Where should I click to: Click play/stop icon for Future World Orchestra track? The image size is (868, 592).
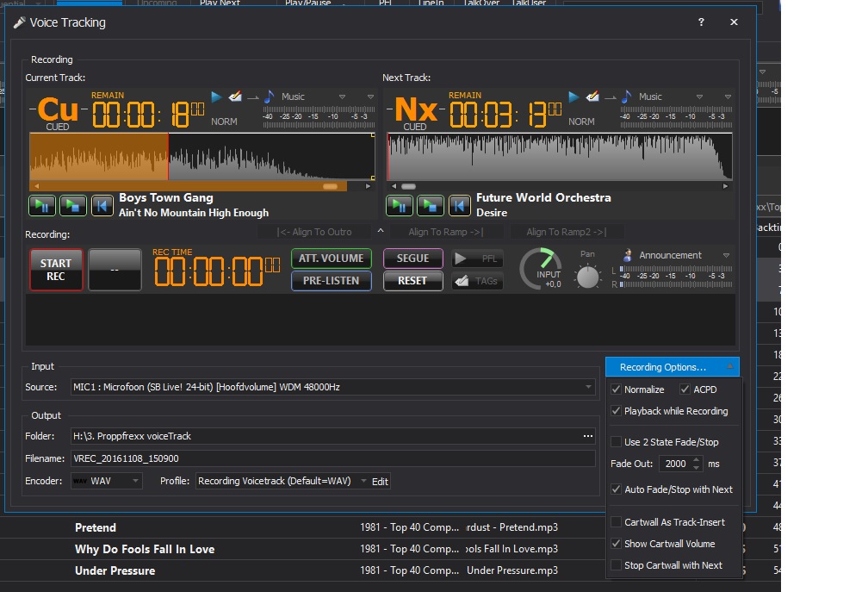[431, 206]
